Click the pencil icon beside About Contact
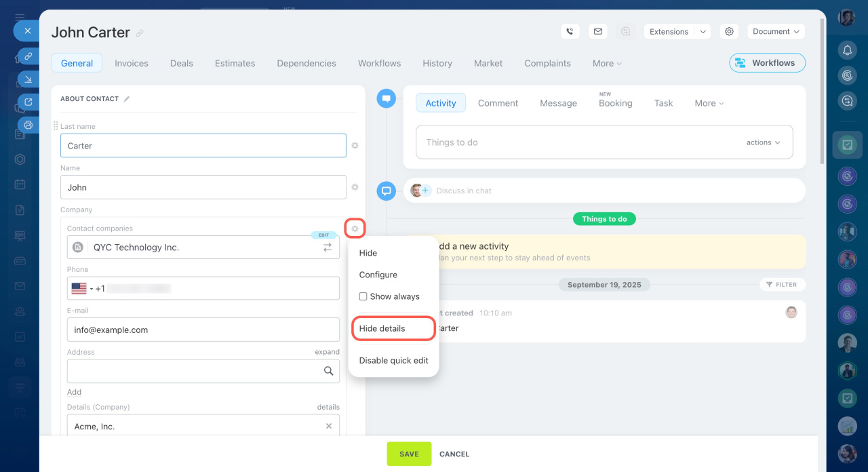 click(x=127, y=99)
